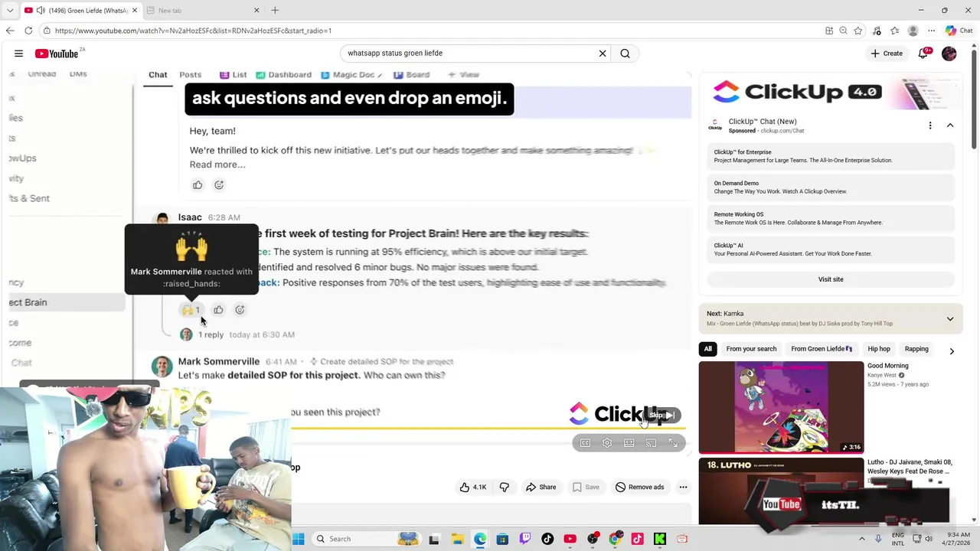Open the ClickUp AI ad link
This screenshot has width=980, height=551.
(x=831, y=249)
